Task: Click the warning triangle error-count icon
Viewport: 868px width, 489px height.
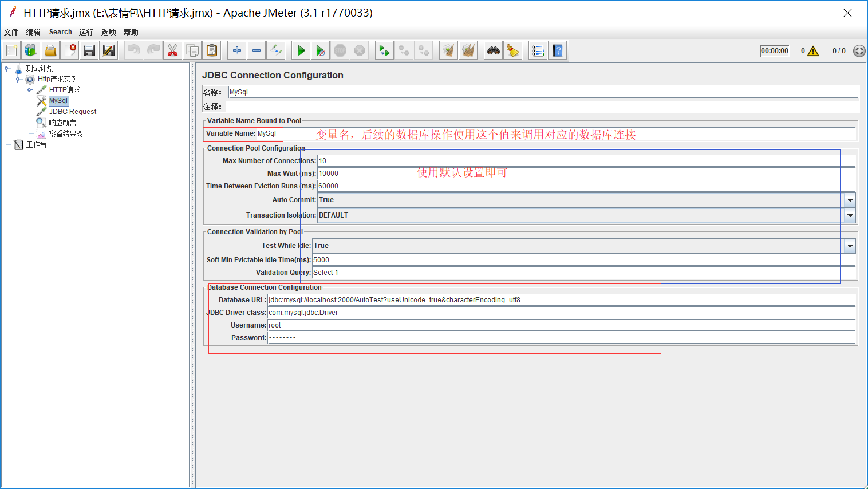Action: point(813,51)
